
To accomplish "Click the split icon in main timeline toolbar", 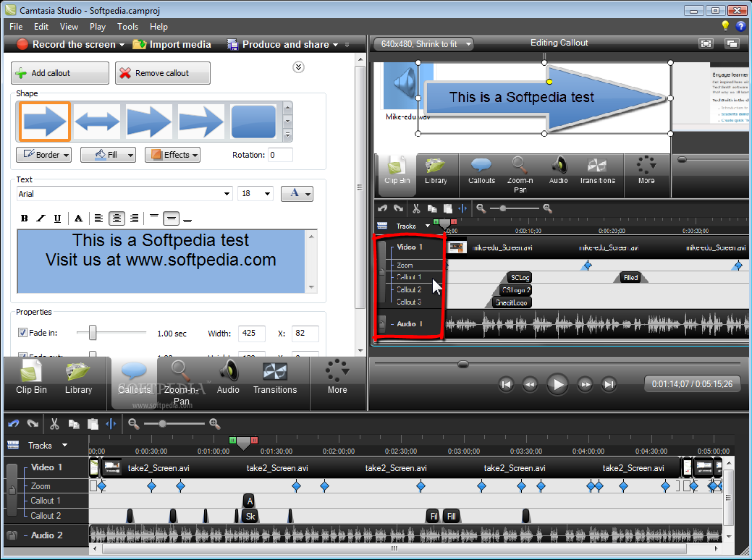I will point(111,424).
